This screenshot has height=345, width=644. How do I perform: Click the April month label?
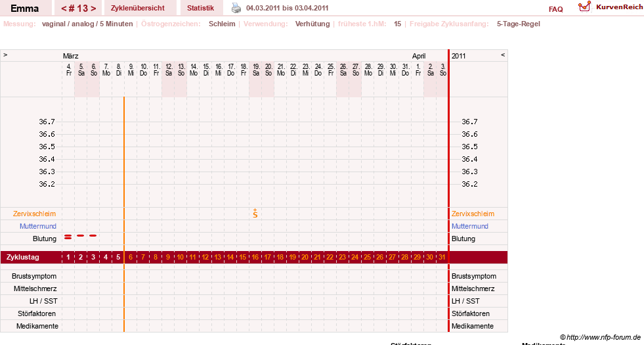coord(419,56)
